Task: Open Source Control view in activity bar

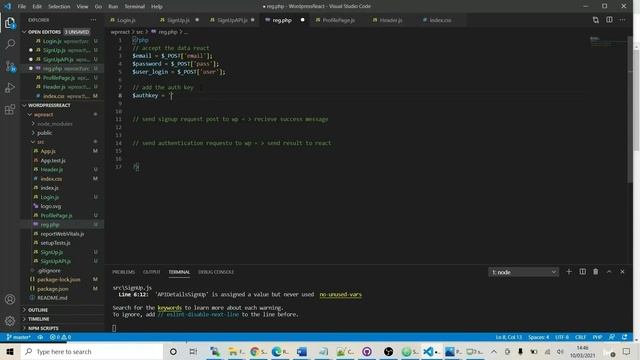Action: coord(10,66)
